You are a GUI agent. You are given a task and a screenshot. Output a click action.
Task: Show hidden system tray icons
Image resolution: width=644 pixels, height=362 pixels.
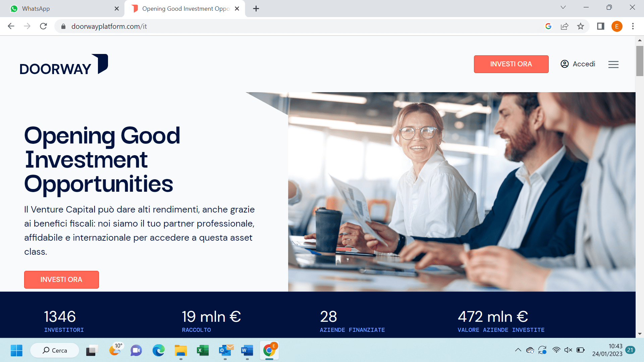click(518, 350)
